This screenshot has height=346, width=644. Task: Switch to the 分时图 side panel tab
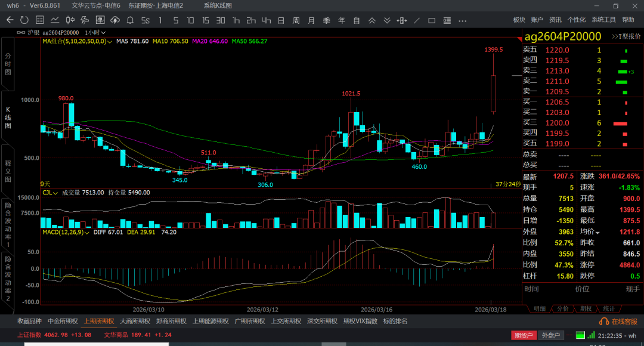coord(8,63)
